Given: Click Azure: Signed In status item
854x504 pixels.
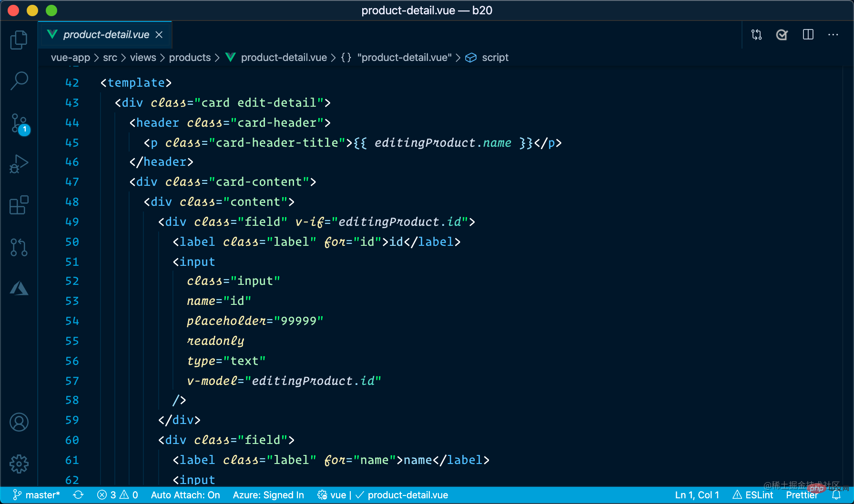Looking at the screenshot, I should click(268, 495).
